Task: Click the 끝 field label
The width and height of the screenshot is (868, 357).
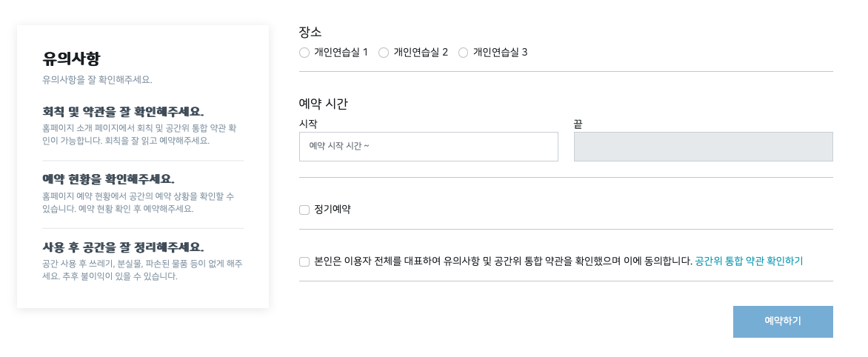Action: [578, 123]
